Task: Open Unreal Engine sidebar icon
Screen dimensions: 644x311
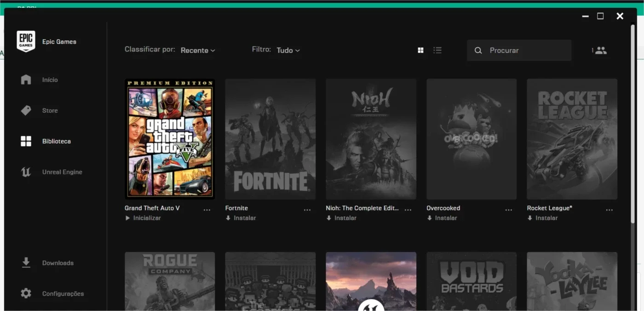Action: point(26,172)
